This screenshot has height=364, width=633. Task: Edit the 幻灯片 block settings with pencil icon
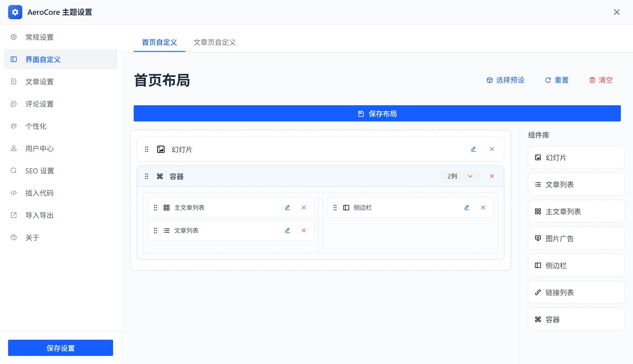point(474,149)
